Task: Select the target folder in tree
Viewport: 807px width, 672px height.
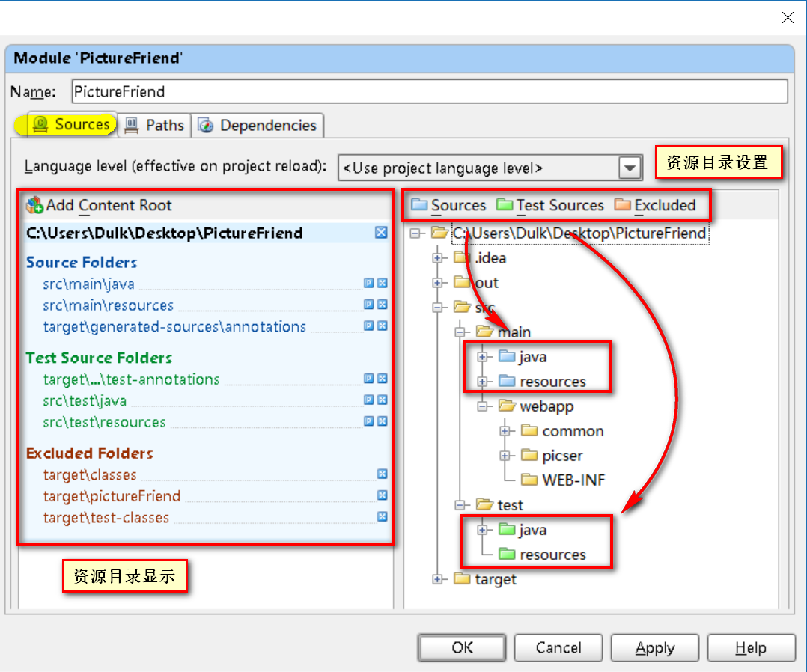Action: point(485,579)
